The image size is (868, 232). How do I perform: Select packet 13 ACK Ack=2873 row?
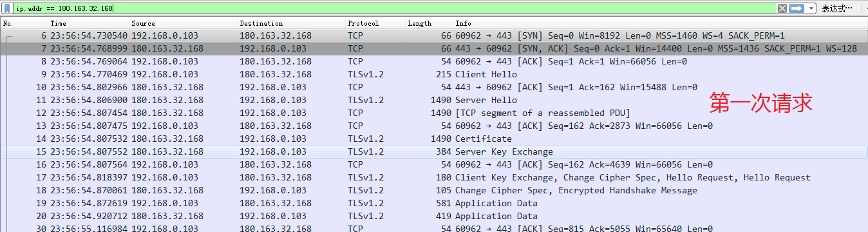pyautogui.click(x=434, y=126)
